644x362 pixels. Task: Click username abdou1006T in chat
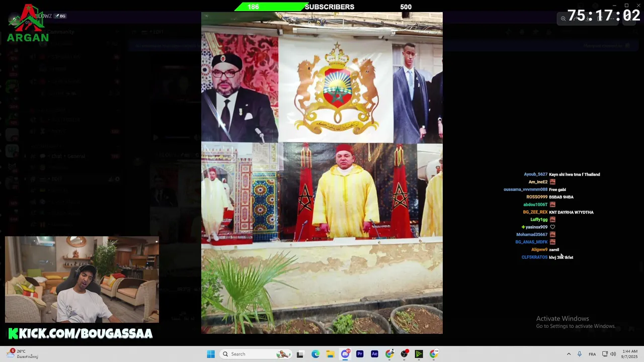click(x=535, y=205)
